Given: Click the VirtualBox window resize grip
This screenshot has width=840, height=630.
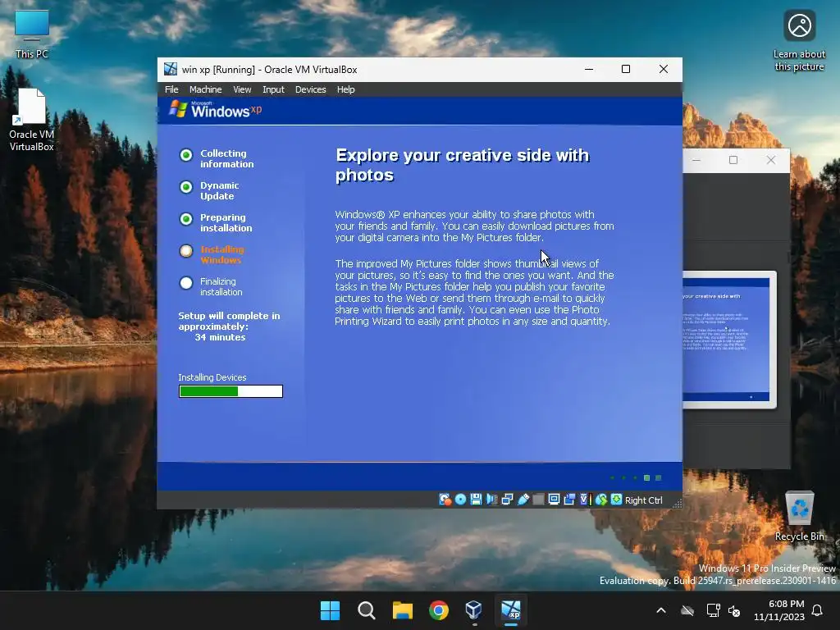Looking at the screenshot, I should click(677, 503).
